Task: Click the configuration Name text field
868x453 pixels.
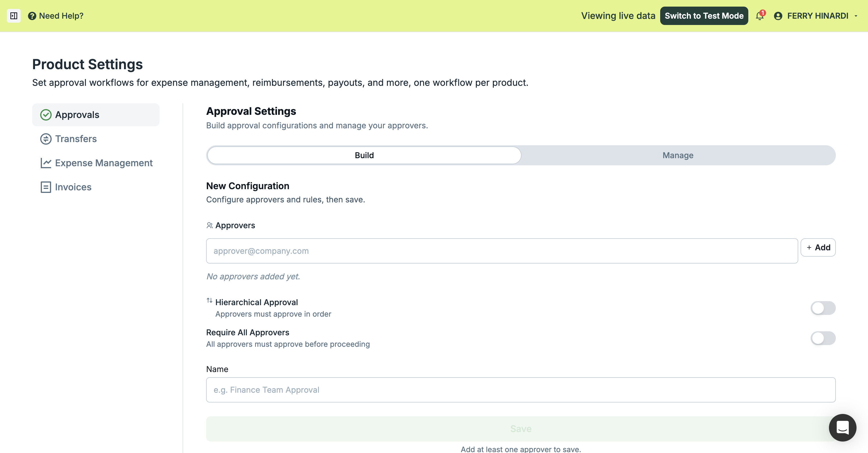Action: (x=521, y=390)
